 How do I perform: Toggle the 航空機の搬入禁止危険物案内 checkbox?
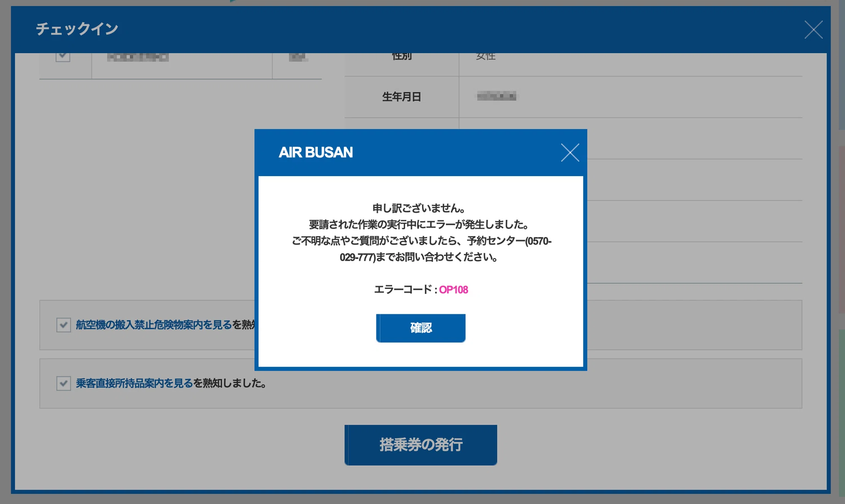pyautogui.click(x=63, y=325)
